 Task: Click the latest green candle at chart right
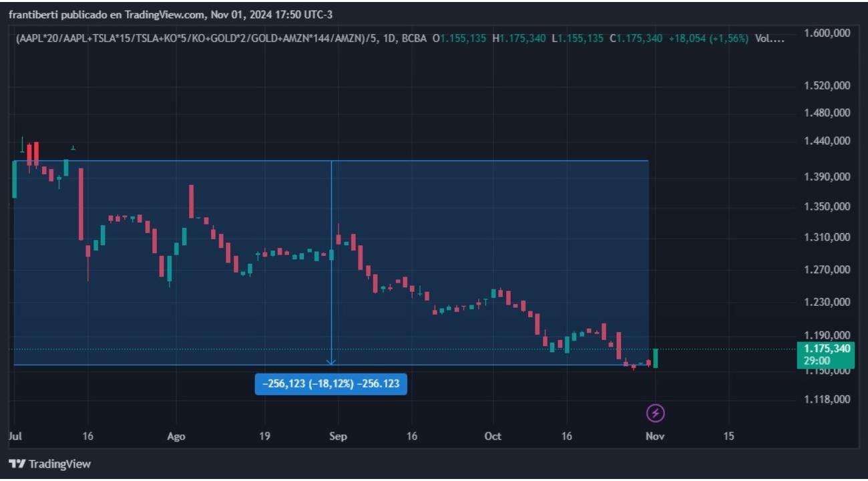(x=656, y=358)
